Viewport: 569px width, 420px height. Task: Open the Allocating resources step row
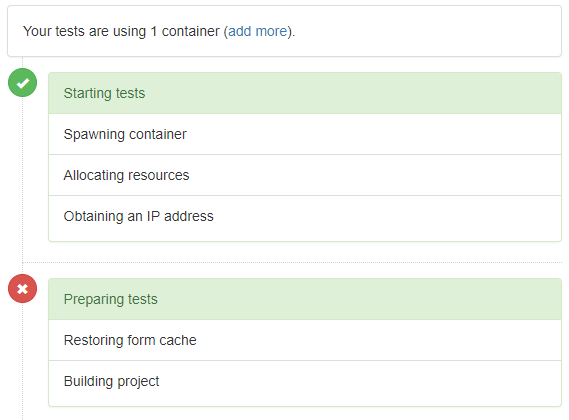click(305, 175)
